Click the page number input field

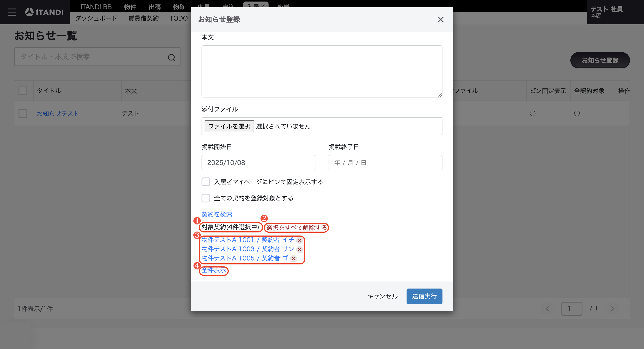click(x=572, y=309)
